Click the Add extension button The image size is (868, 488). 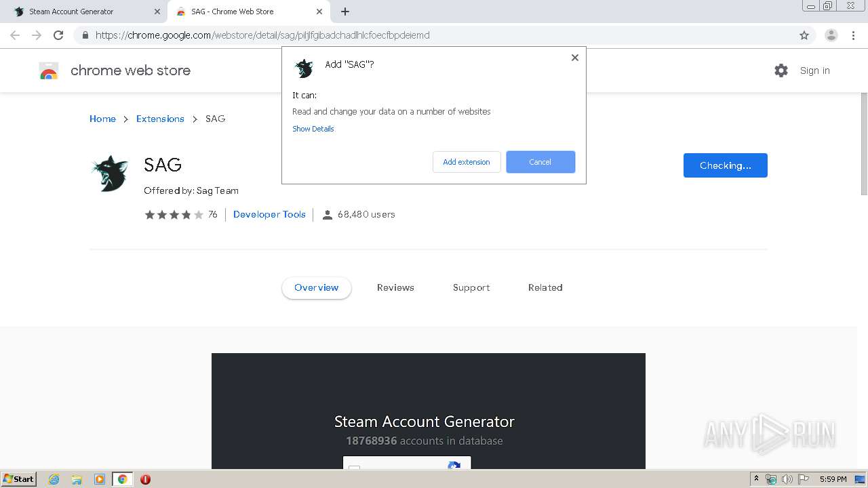click(x=467, y=162)
